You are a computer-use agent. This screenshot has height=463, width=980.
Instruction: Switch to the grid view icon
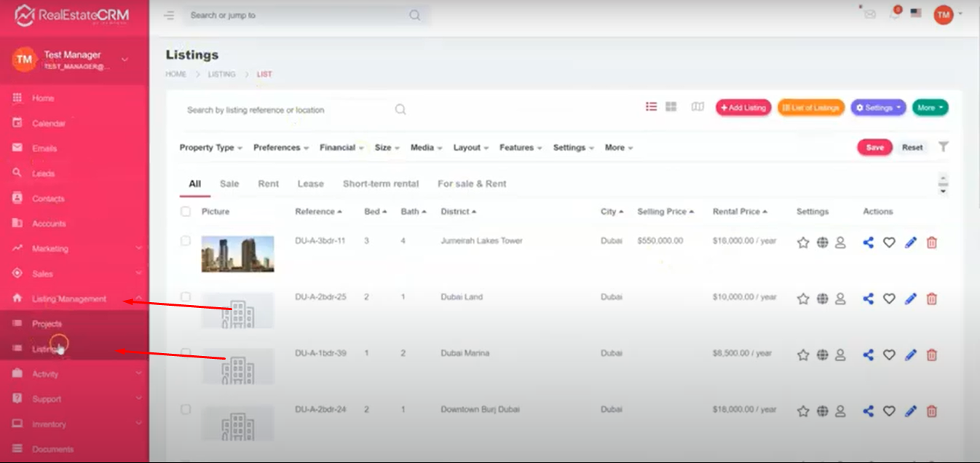671,107
